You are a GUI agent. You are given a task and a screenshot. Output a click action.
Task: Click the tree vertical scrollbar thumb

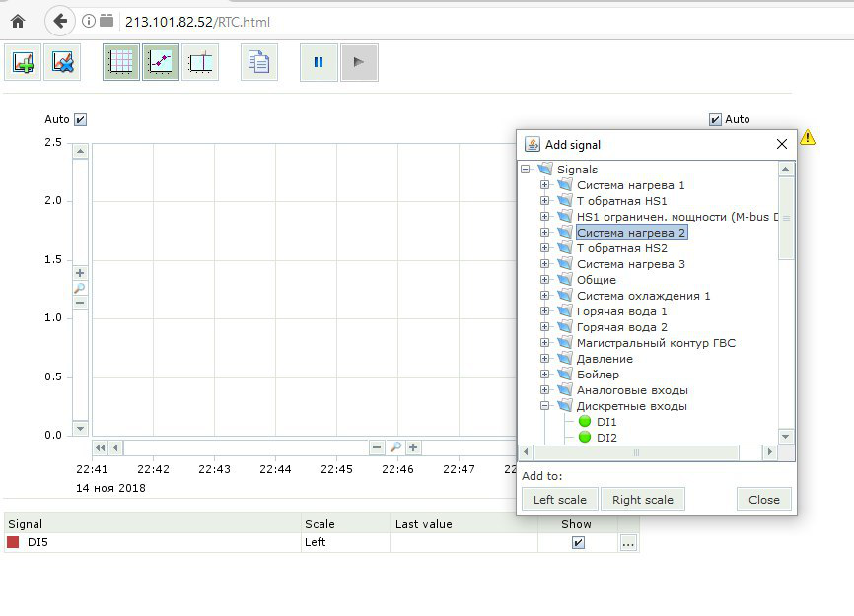click(x=786, y=218)
